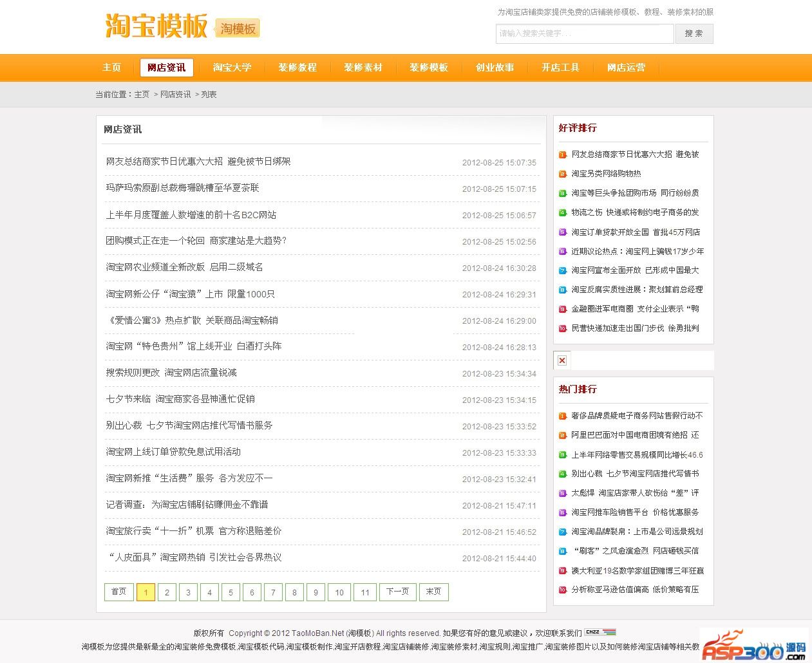Open the 装修模板 navigation tab

point(429,68)
